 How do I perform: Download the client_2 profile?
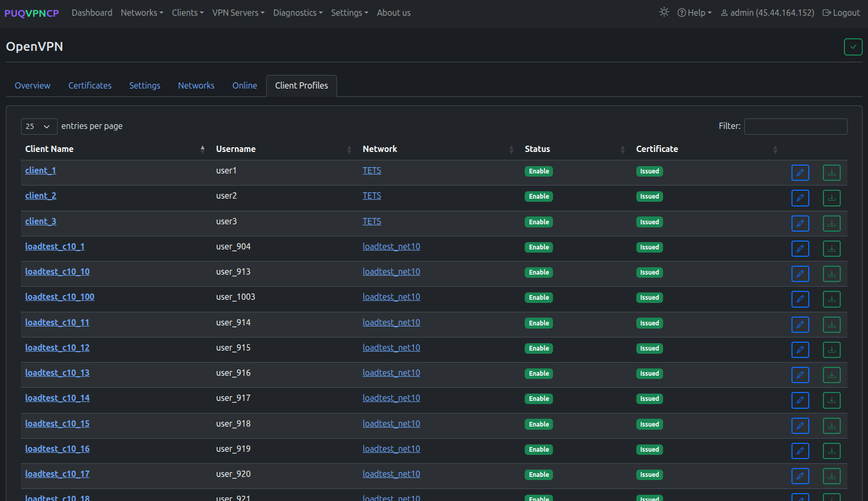click(x=832, y=198)
